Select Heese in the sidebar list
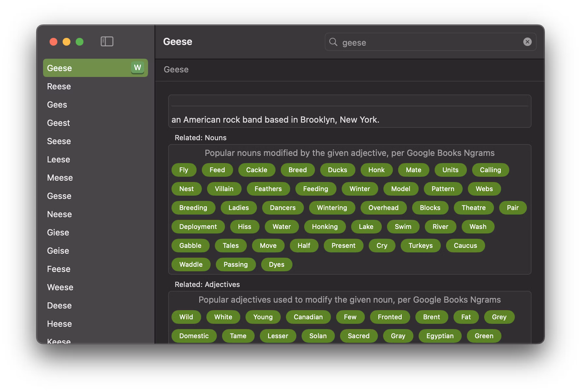Screen dimensions: 581x392 (96, 324)
